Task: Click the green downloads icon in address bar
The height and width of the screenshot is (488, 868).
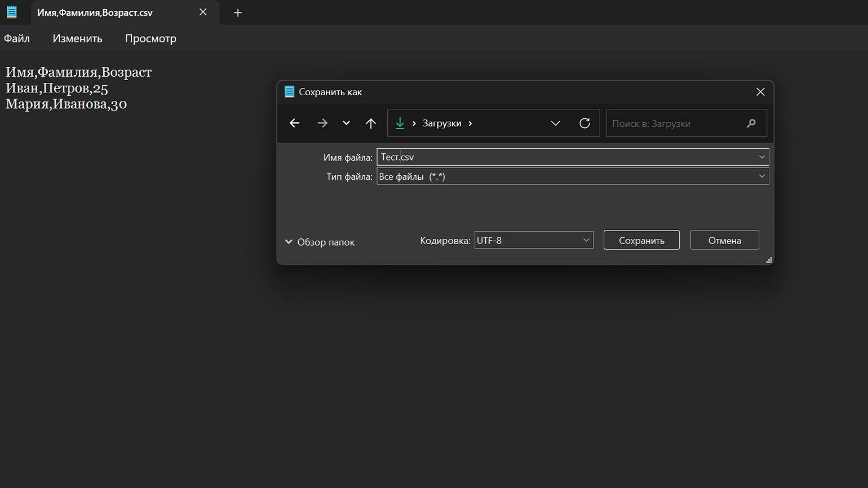Action: tap(400, 123)
